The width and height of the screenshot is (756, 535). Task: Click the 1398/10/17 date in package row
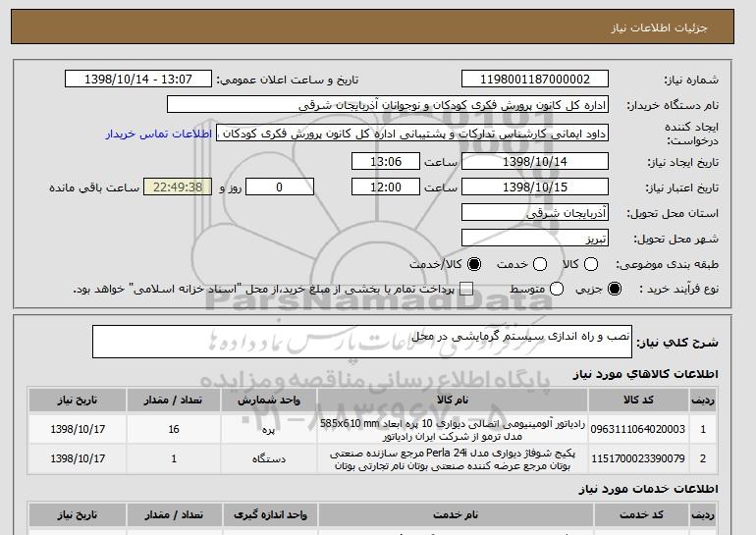[78, 458]
